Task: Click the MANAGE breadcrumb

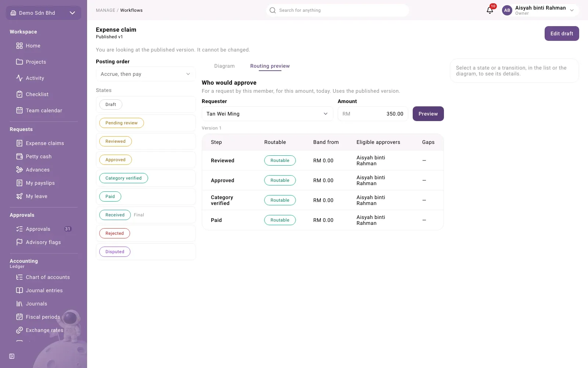Action: point(105,10)
